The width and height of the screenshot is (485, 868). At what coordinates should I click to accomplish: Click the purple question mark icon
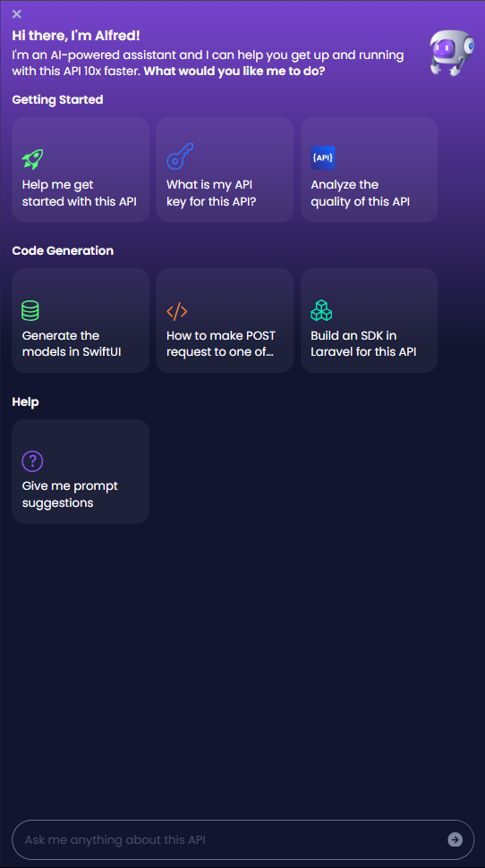(x=33, y=460)
